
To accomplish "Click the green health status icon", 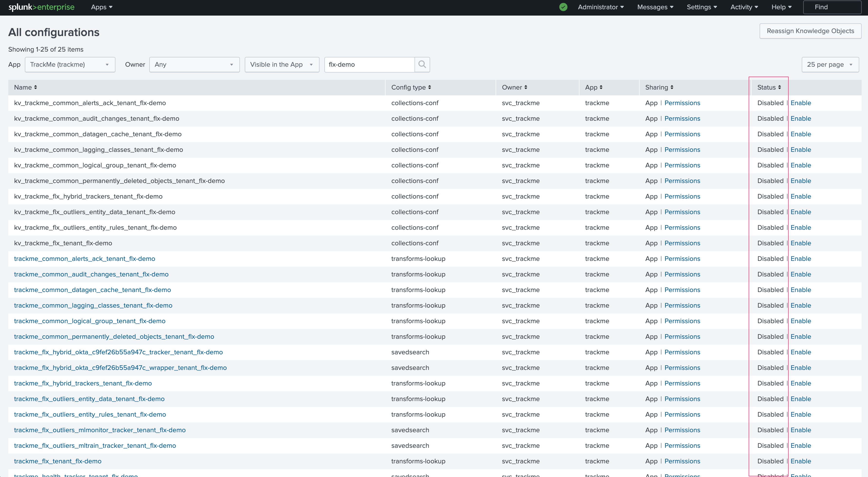I will click(x=563, y=7).
